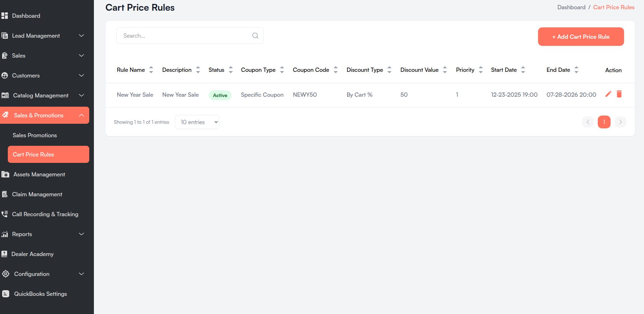Click the Configuration gear icon
The image size is (644, 314).
pyautogui.click(x=6, y=274)
